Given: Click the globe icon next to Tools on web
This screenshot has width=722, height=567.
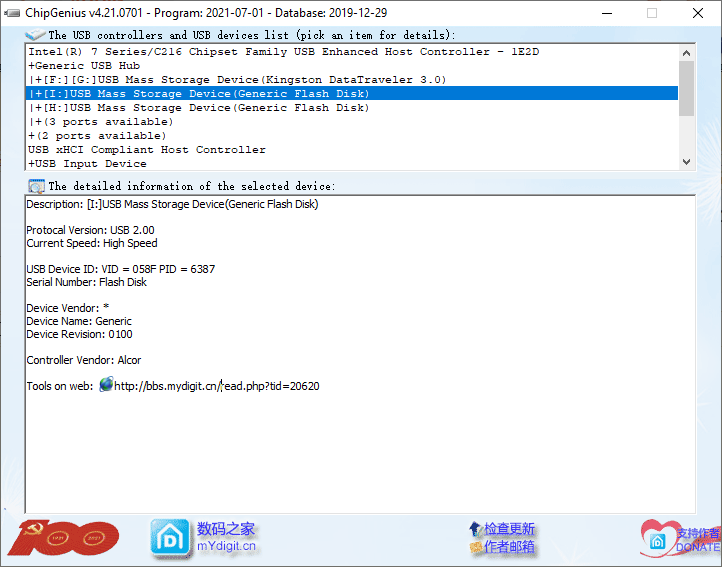Looking at the screenshot, I should tap(106, 384).
